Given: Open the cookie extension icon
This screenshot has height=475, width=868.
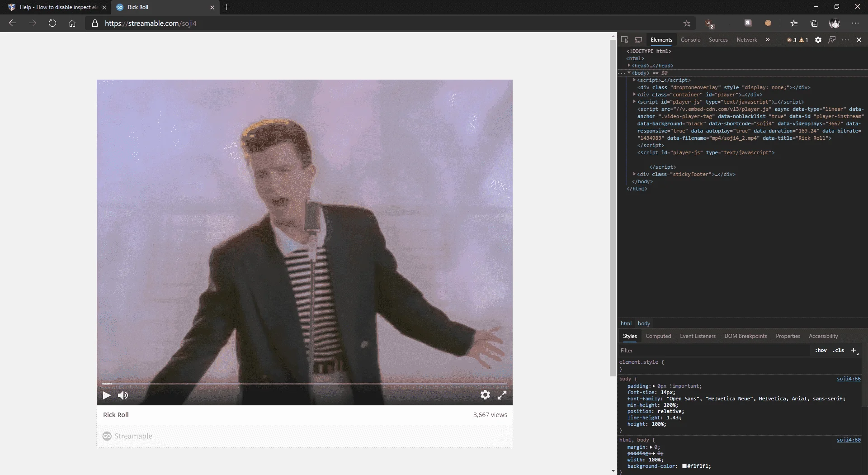Looking at the screenshot, I should pos(768,23).
